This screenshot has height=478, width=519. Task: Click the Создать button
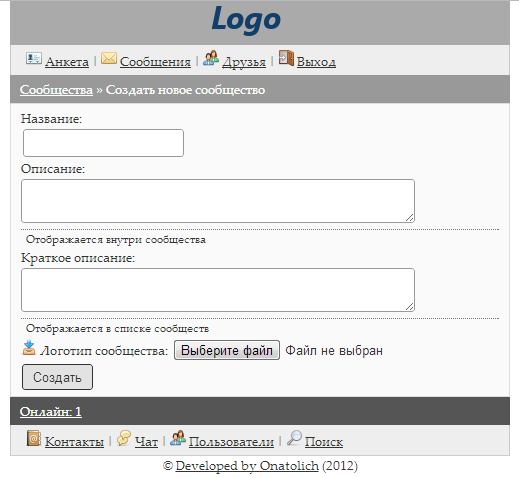point(57,377)
